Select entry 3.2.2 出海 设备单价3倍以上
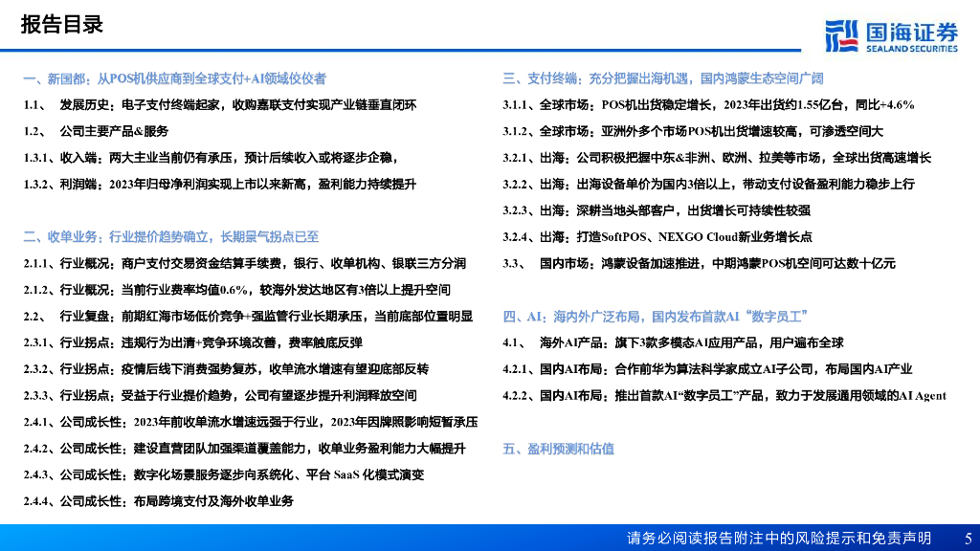The height and width of the screenshot is (551, 980). click(x=709, y=185)
